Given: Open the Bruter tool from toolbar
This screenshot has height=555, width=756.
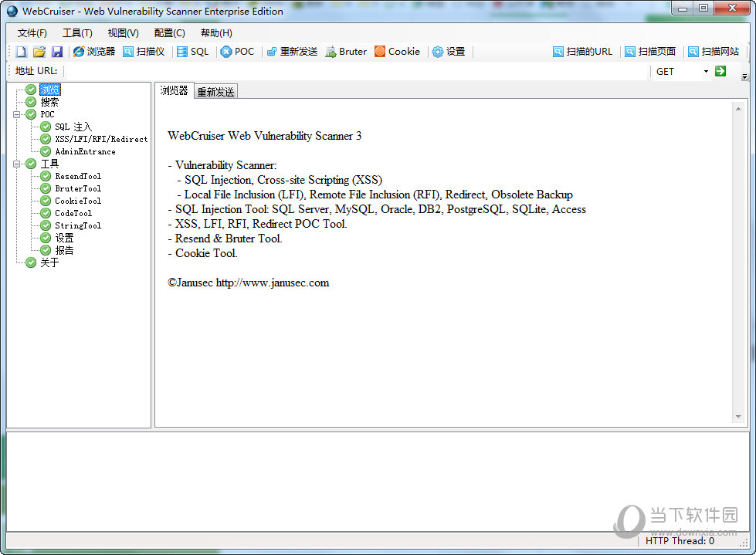Looking at the screenshot, I should tap(346, 52).
